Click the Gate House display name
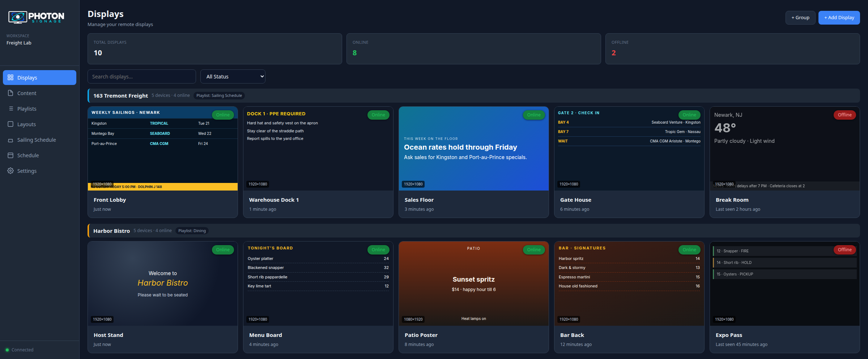The height and width of the screenshot is (359, 868). tap(576, 200)
